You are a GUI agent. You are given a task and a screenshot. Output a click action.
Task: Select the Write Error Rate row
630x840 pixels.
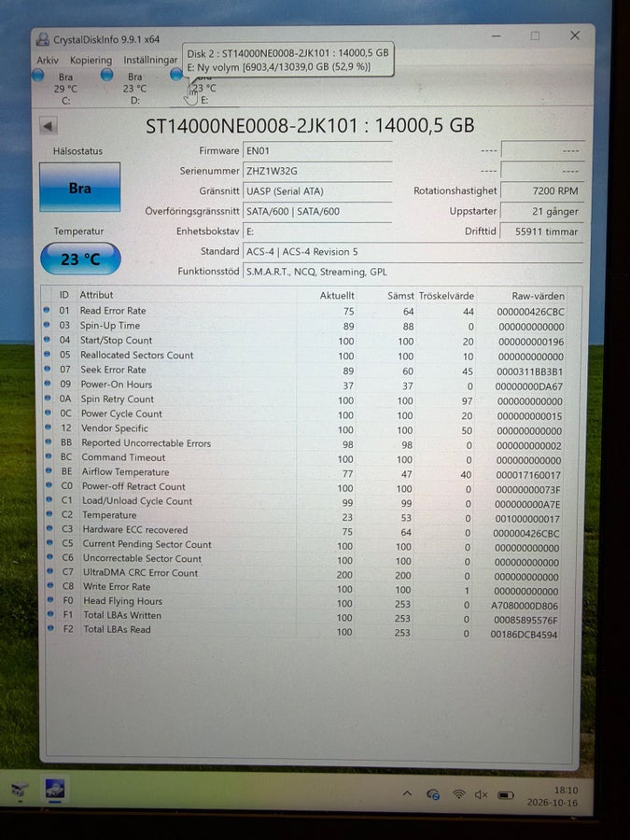click(304, 590)
